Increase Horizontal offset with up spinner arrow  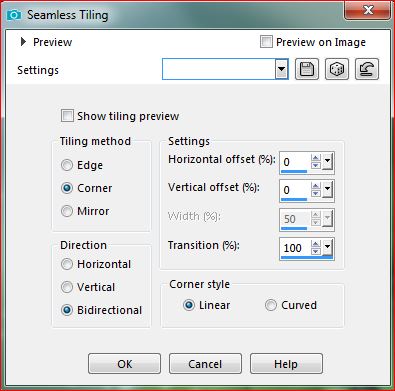click(316, 158)
